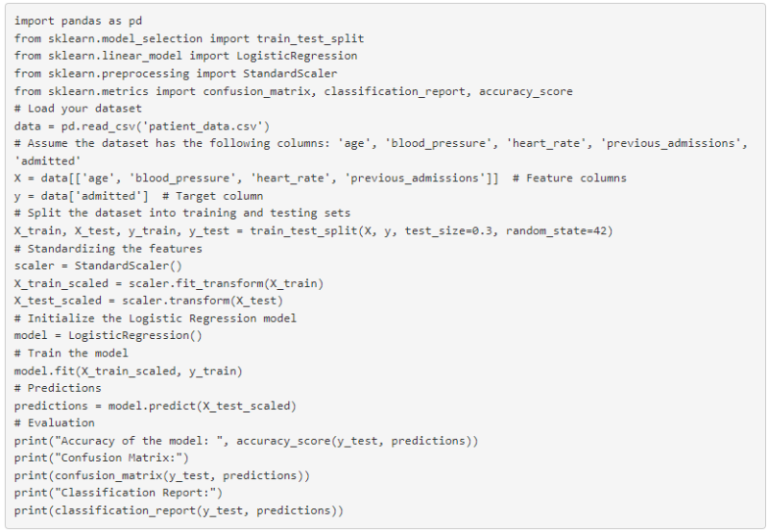768x532 pixels.
Task: Click the predictions = model.predict line
Action: click(x=156, y=406)
